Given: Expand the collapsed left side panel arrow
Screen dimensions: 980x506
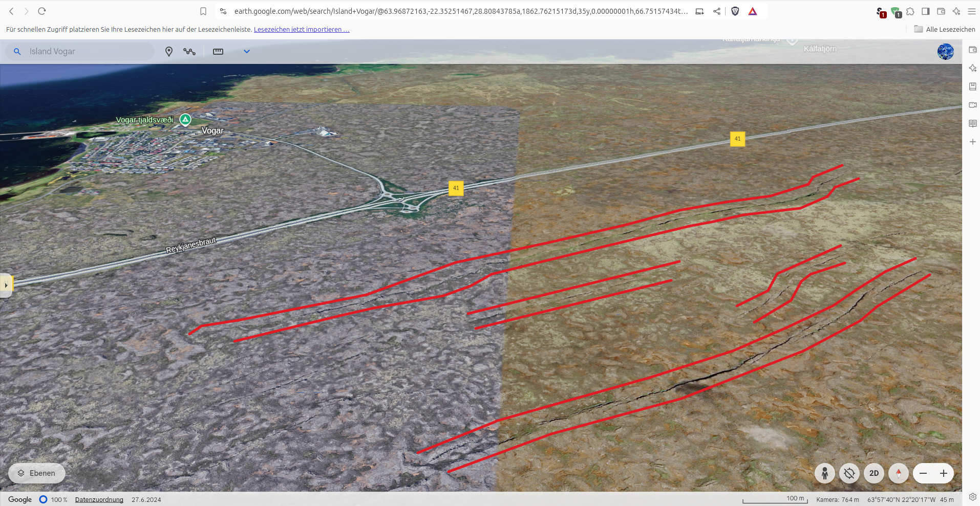Looking at the screenshot, I should 6,285.
